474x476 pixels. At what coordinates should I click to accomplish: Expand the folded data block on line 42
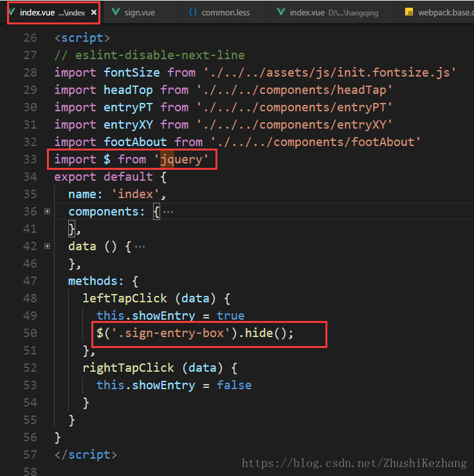click(47, 246)
